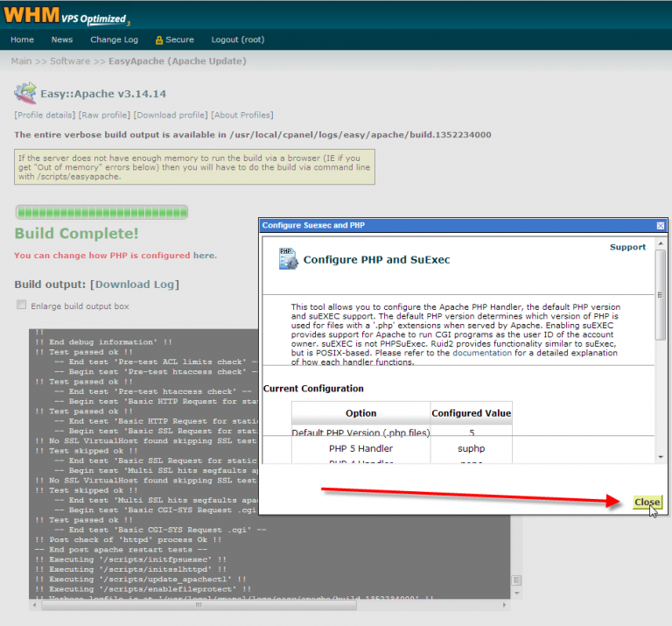
Task: Open the Profile details link
Action: 45,115
